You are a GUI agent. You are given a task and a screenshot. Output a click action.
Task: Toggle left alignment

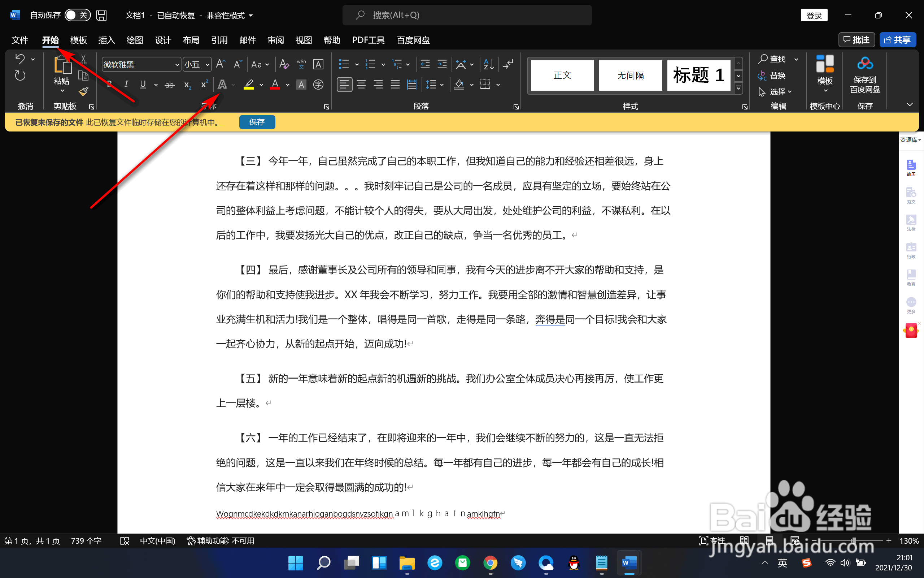[344, 85]
